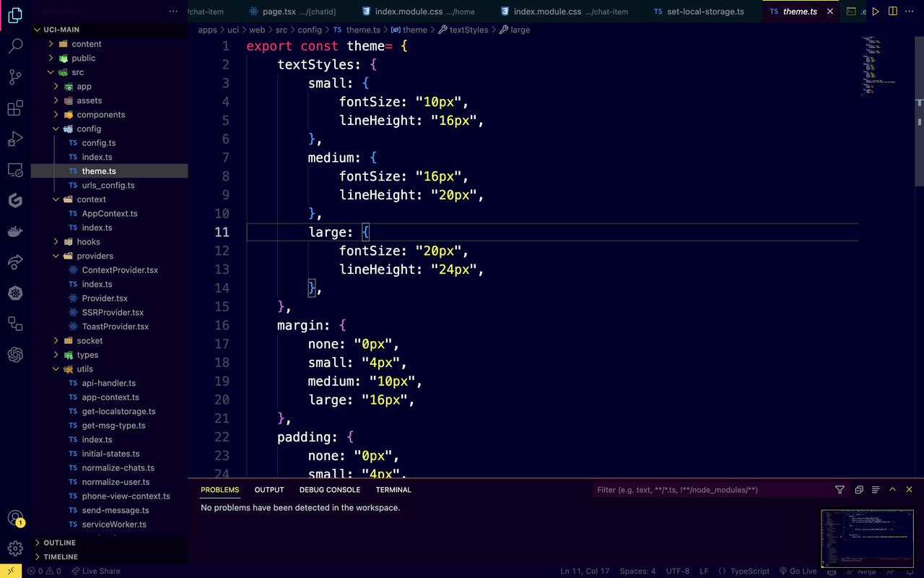Open the Explorer view in activity bar
This screenshot has width=924, height=578.
pos(15,14)
